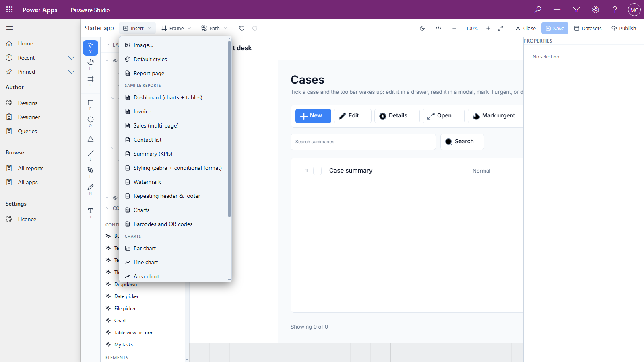Open the code view icon

[438, 28]
